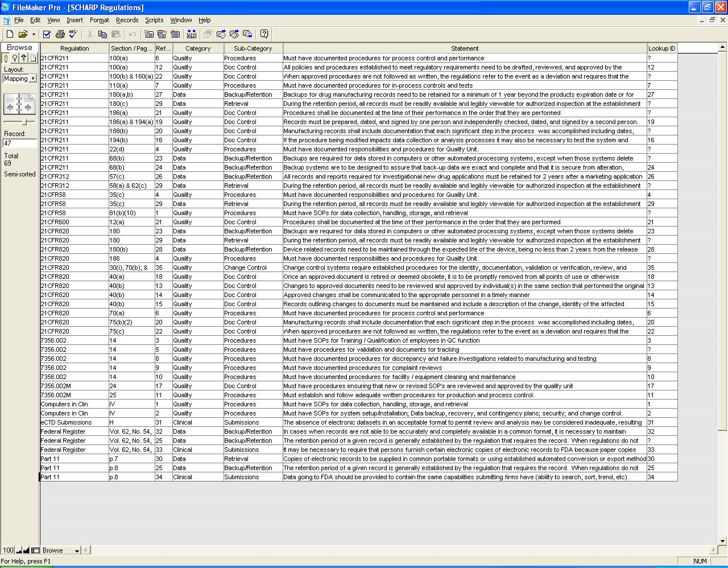This screenshot has width=728, height=568.
Task: Click the record navigation slider handle
Action: (x=24, y=122)
